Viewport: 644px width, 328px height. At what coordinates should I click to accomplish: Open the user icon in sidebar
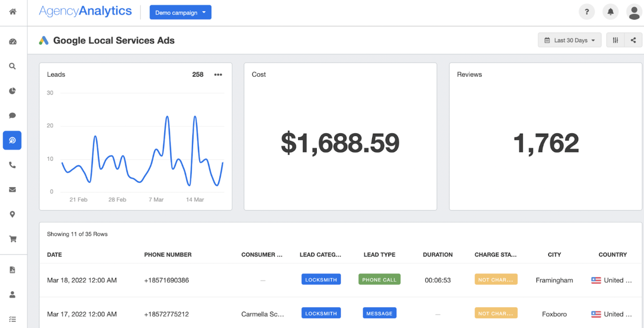click(x=13, y=295)
